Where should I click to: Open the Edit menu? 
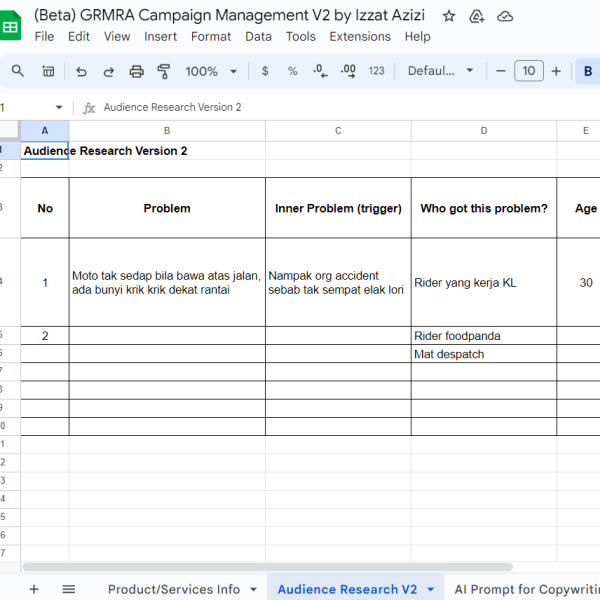79,37
